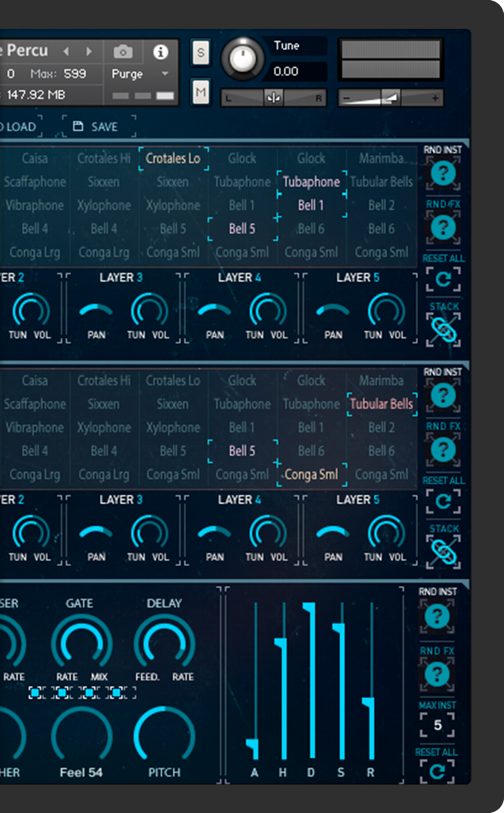Go to the previous instrument preset arrow
Screen dimensions: 504x813
tap(66, 52)
